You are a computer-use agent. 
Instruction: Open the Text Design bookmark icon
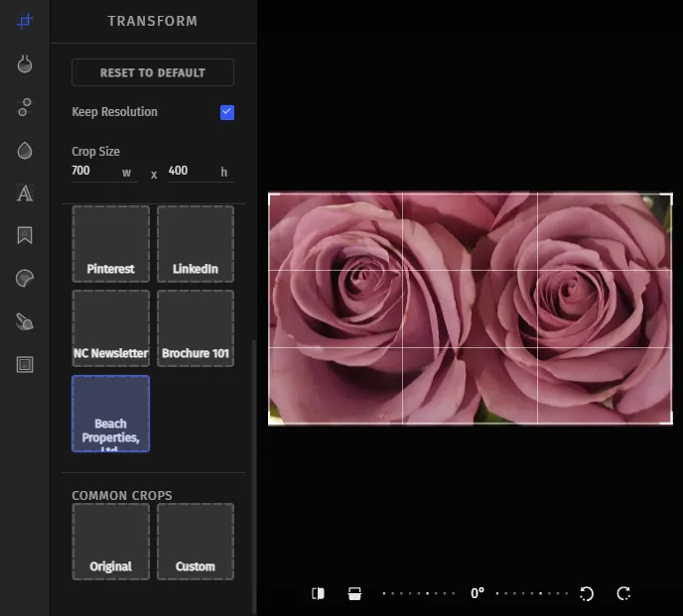tap(25, 235)
